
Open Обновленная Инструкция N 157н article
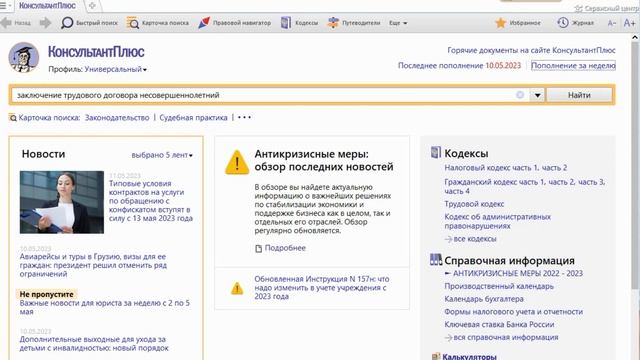[322, 288]
